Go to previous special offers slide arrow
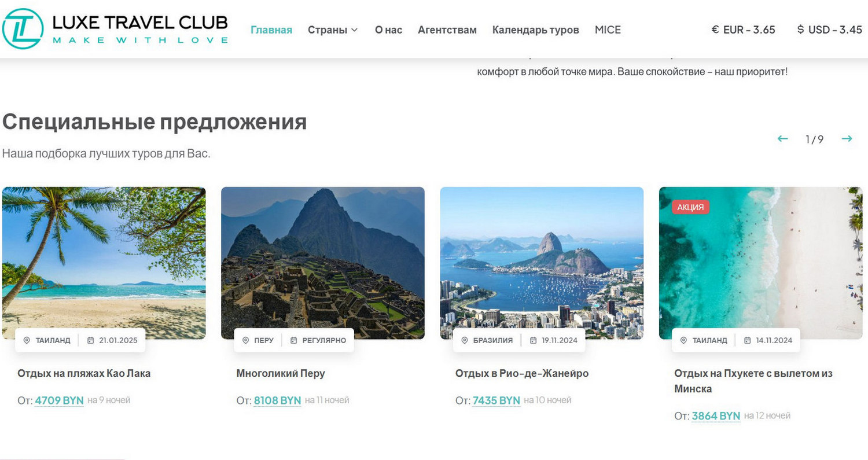The height and width of the screenshot is (460, 868). point(782,139)
